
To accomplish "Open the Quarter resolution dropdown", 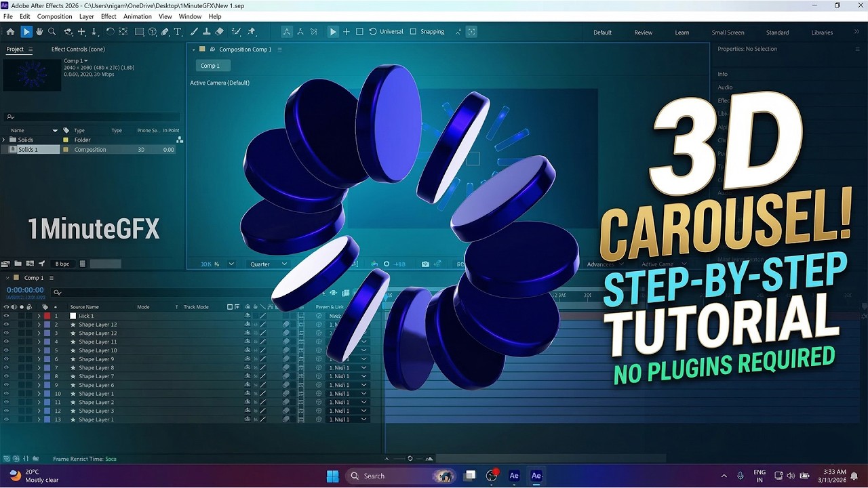I will click(x=268, y=264).
